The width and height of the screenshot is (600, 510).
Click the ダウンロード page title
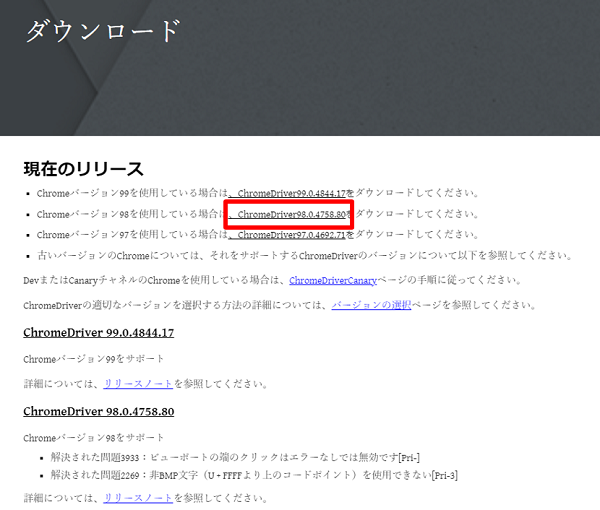tap(103, 31)
